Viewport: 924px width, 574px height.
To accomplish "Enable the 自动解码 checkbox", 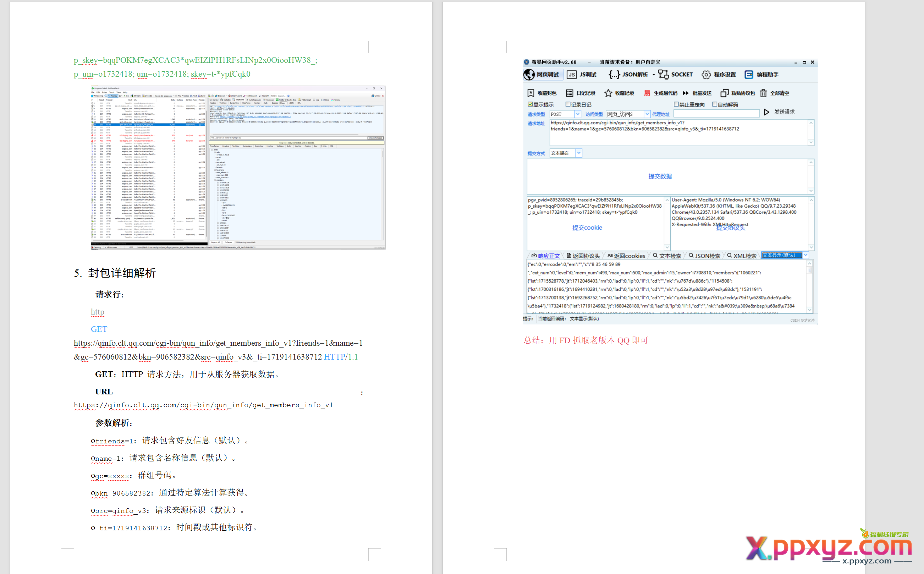I will pyautogui.click(x=715, y=104).
